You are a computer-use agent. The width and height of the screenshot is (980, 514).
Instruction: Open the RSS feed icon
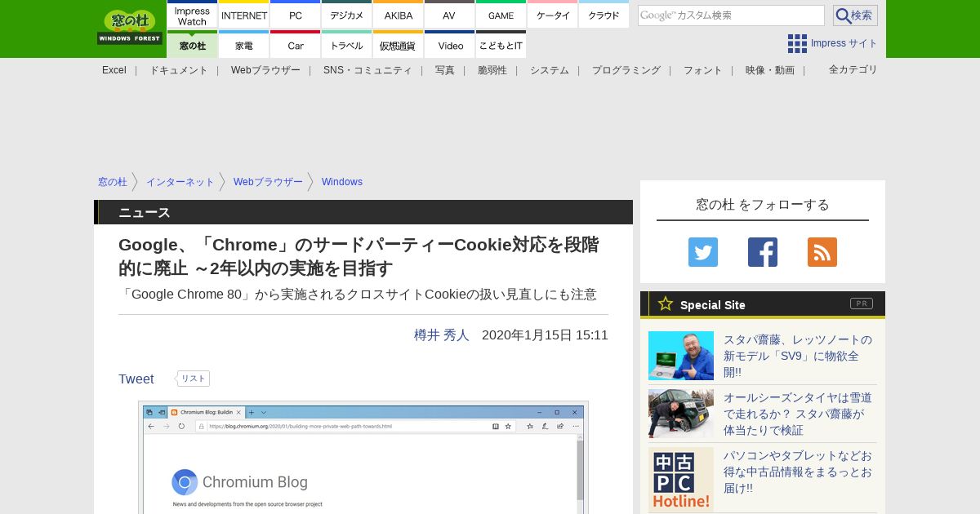(x=822, y=252)
